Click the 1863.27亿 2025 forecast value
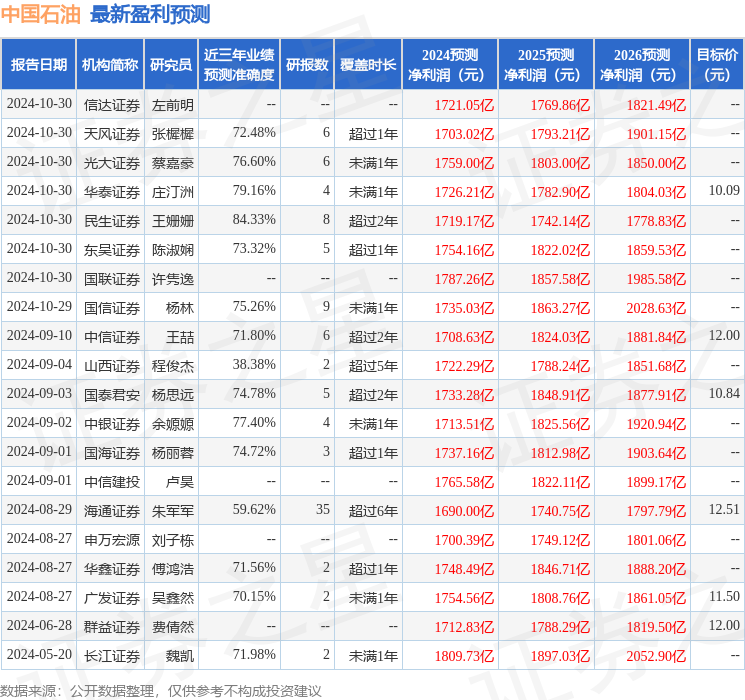The width and height of the screenshot is (745, 700). coord(560,308)
